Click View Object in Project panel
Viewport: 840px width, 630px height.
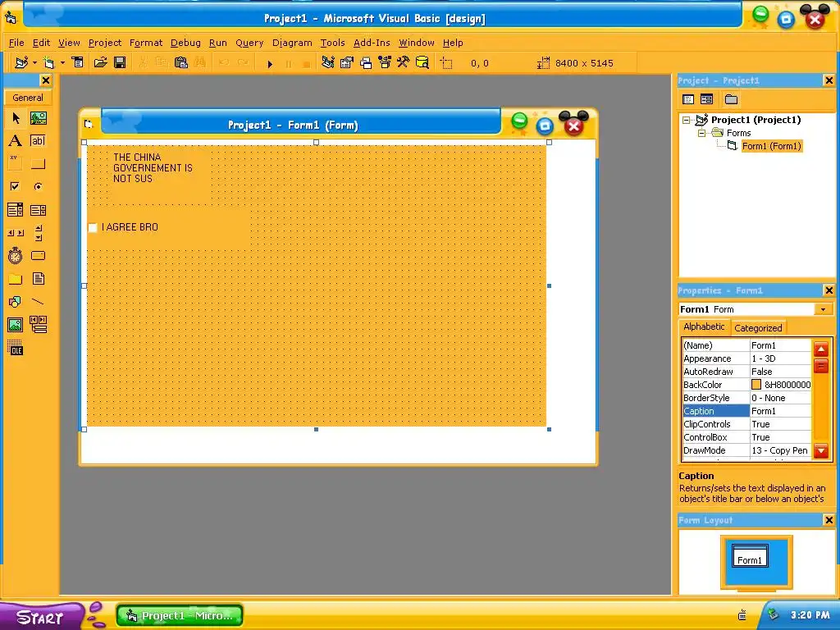pos(706,99)
